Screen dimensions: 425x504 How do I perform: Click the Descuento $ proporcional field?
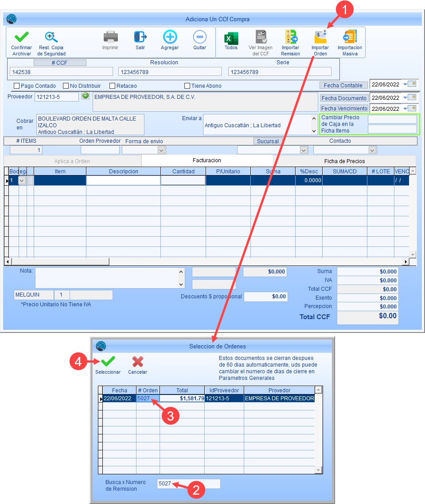265,297
